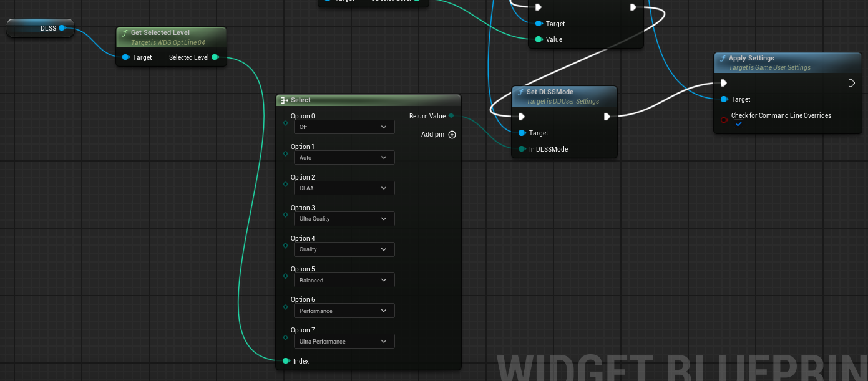Click the Option 7 pin on Select node

point(285,337)
